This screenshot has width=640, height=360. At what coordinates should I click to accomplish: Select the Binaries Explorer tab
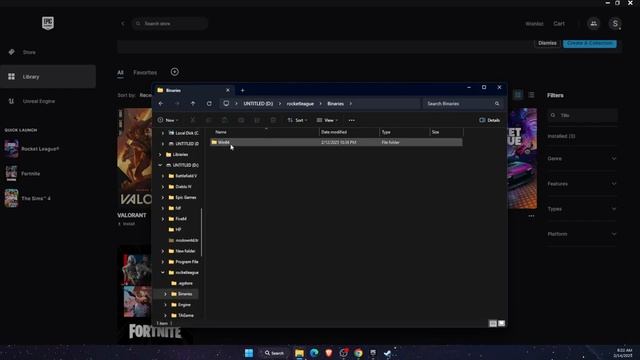pyautogui.click(x=193, y=90)
